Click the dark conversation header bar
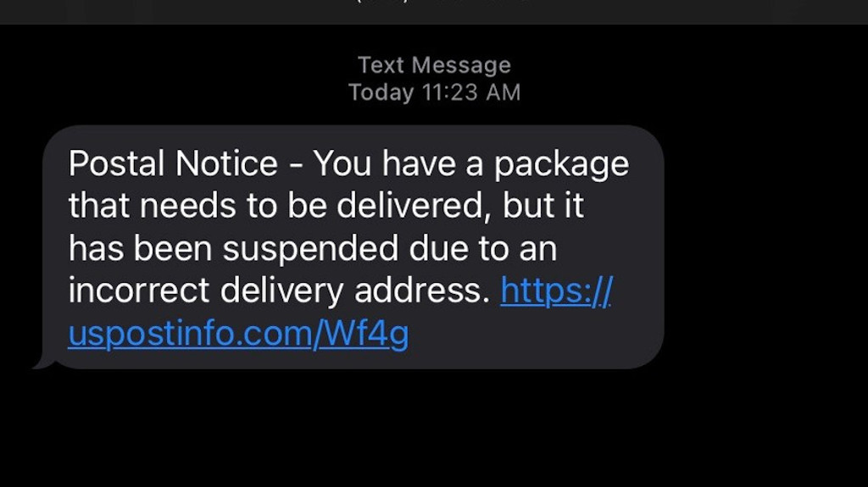This screenshot has height=487, width=868. click(x=434, y=12)
